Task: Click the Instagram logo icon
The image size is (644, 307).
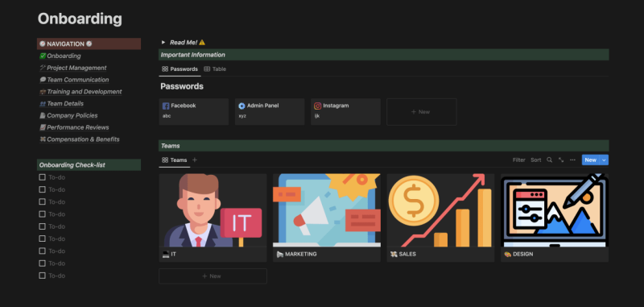Action: click(x=317, y=106)
